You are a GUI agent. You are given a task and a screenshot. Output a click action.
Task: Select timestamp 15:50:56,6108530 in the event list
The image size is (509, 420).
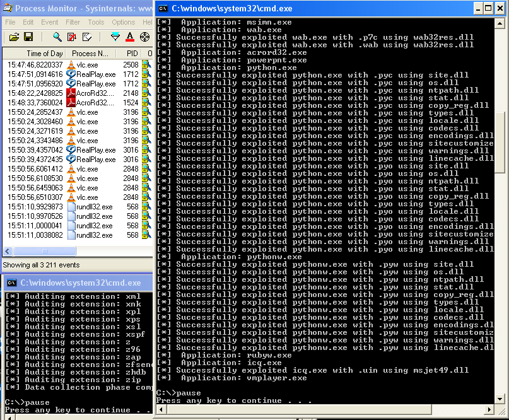point(35,178)
